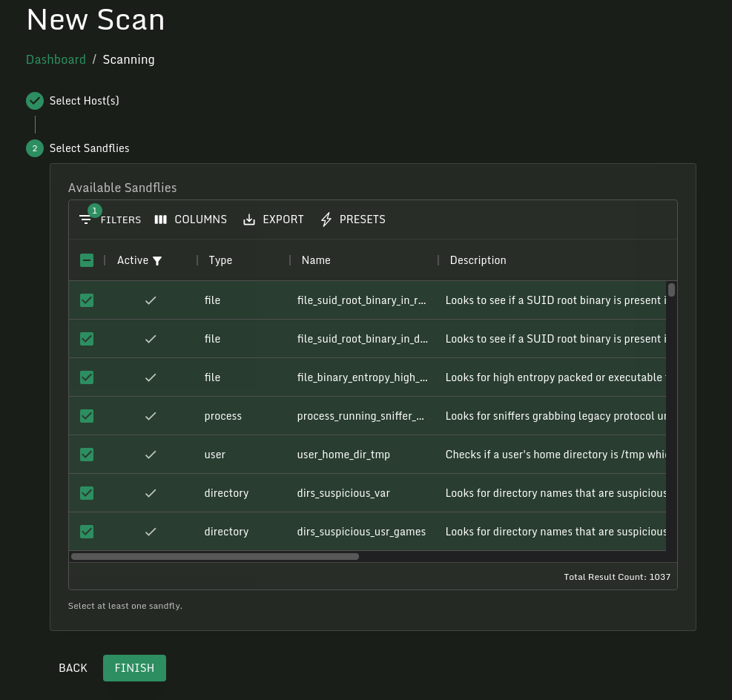Click the completed Select Host(s) step icon
This screenshot has height=700, width=732.
[x=35, y=101]
